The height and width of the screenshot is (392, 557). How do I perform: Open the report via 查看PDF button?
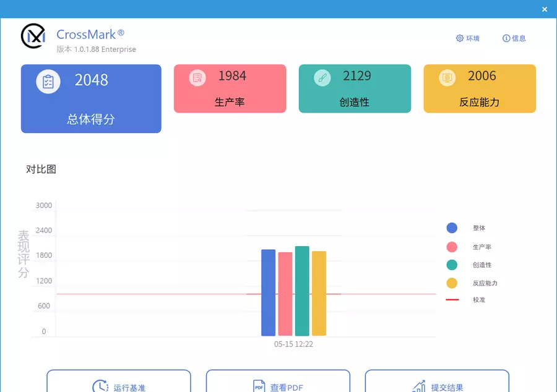click(x=278, y=381)
